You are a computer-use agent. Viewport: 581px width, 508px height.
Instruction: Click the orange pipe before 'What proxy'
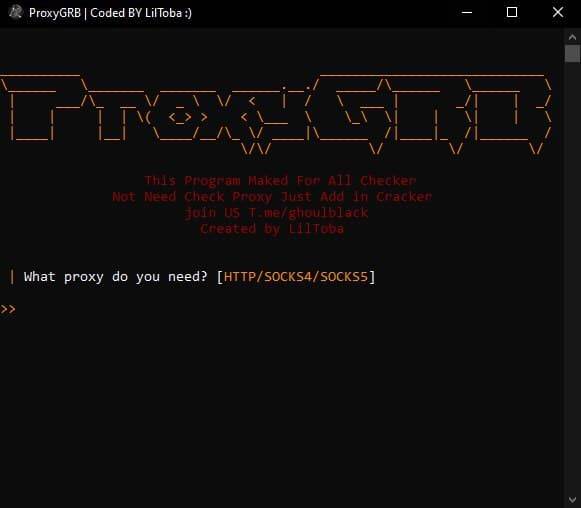pyautogui.click(x=12, y=277)
